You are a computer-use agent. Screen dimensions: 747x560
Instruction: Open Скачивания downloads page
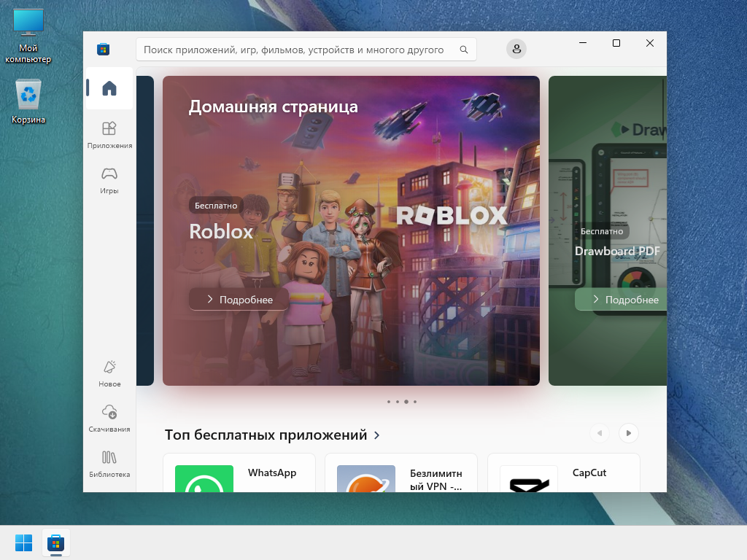point(109,418)
